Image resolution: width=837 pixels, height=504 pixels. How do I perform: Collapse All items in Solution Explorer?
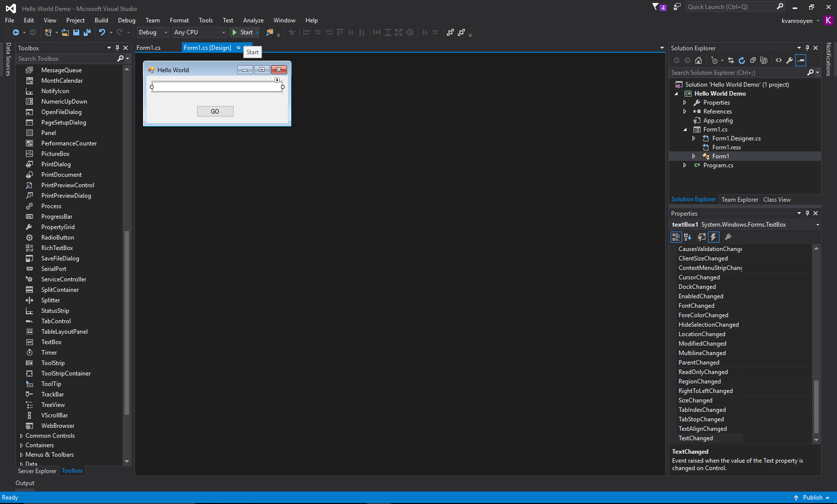pyautogui.click(x=753, y=60)
